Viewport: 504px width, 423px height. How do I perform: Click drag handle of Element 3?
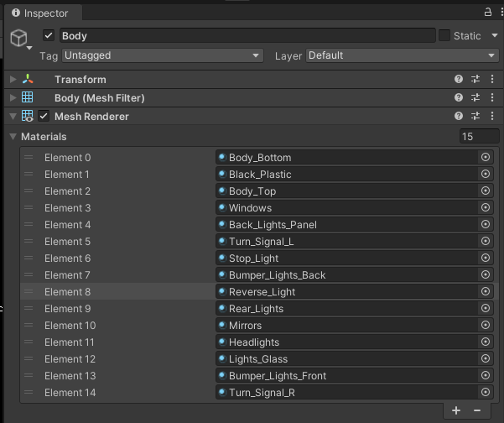click(x=29, y=208)
